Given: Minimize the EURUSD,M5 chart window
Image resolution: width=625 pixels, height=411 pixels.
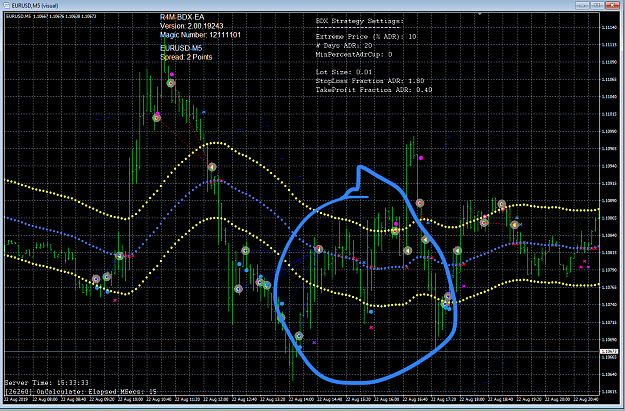Looking at the screenshot, I should [582, 5].
